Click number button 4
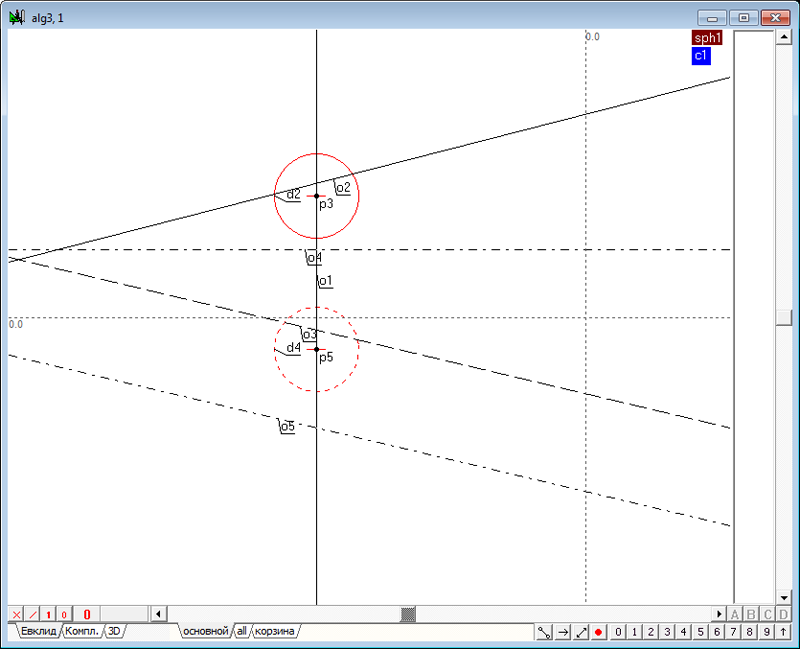Viewport: 800px width, 649px height. click(684, 632)
